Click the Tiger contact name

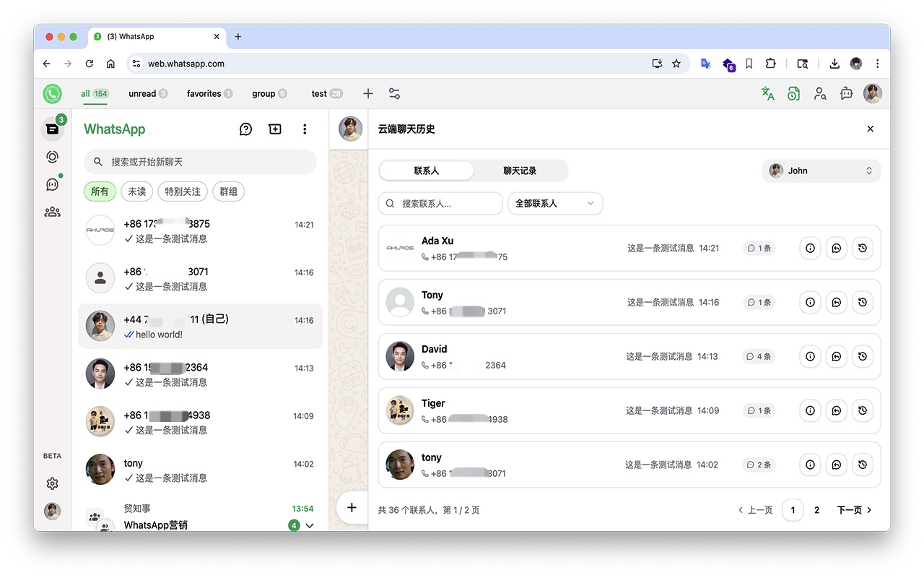(x=433, y=403)
